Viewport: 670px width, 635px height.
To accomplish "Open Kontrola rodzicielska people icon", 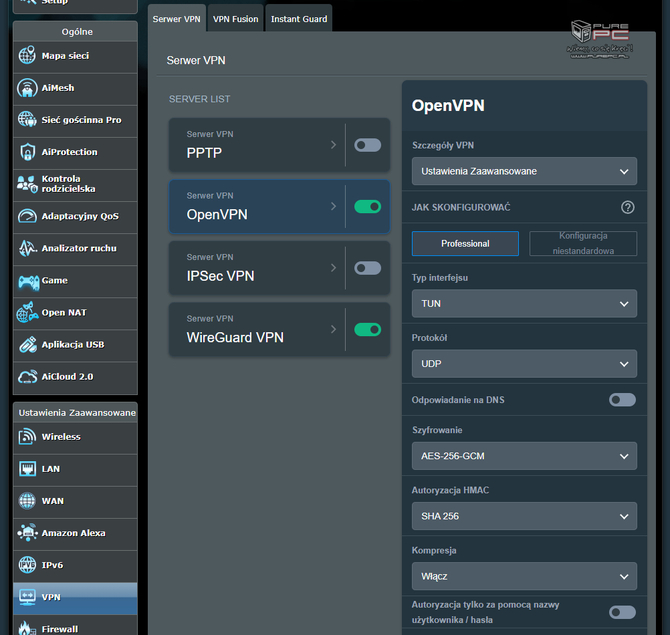I will 27,184.
